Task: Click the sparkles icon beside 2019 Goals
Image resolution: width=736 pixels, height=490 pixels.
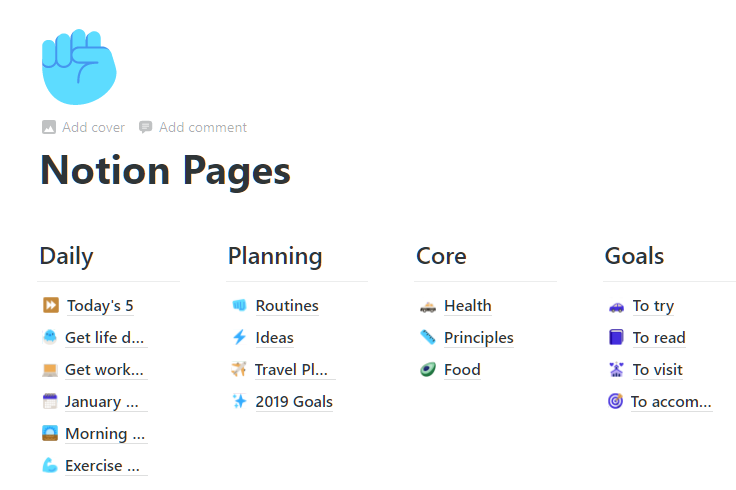Action: point(239,401)
